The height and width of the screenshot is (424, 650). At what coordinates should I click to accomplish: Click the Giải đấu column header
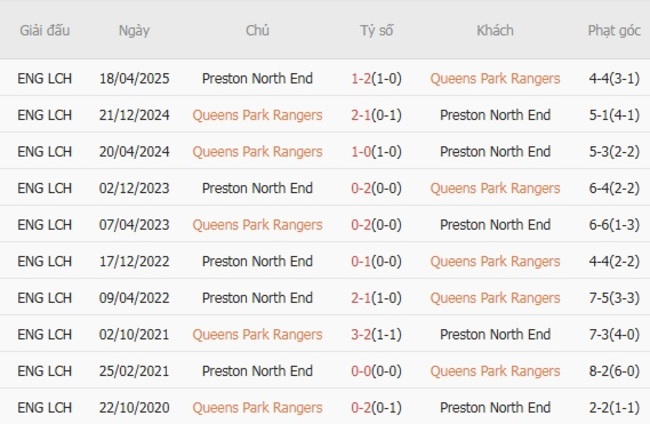45,30
